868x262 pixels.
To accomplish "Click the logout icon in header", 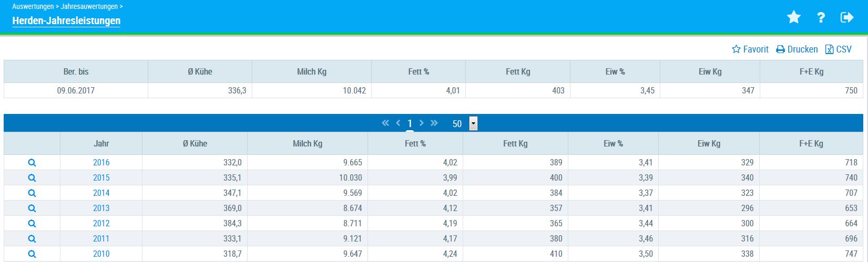I will click(x=847, y=18).
